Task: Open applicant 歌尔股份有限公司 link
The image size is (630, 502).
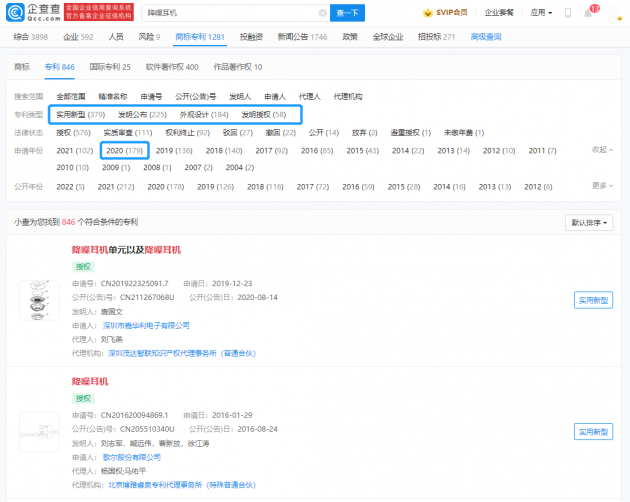Action: (x=131, y=457)
